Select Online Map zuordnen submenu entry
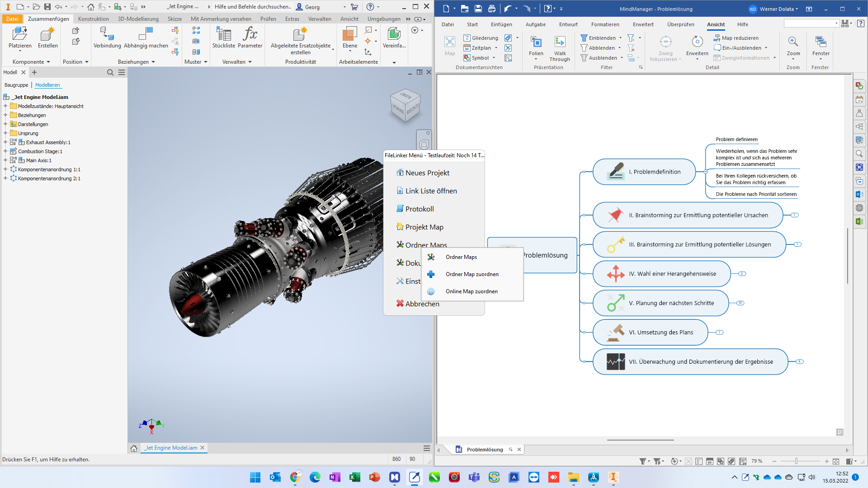 coord(472,291)
